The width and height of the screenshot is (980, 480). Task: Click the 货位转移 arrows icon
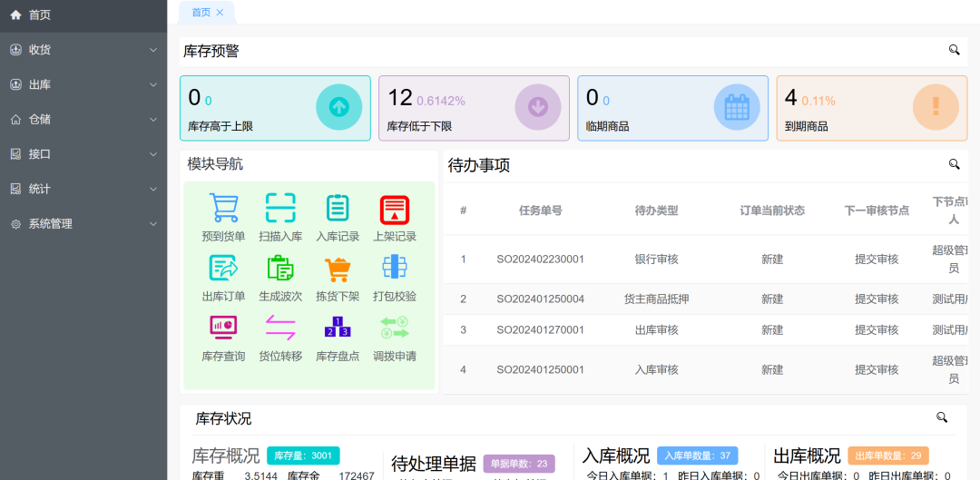pyautogui.click(x=280, y=328)
